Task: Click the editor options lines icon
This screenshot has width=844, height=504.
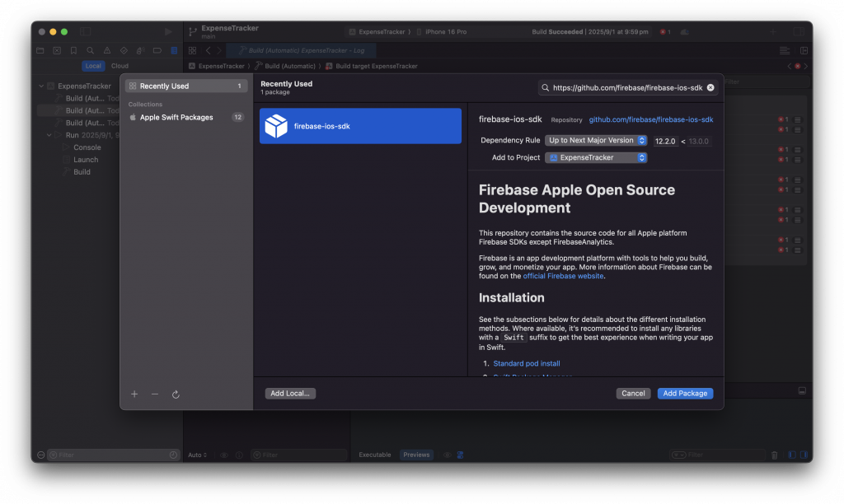Action: 785,50
